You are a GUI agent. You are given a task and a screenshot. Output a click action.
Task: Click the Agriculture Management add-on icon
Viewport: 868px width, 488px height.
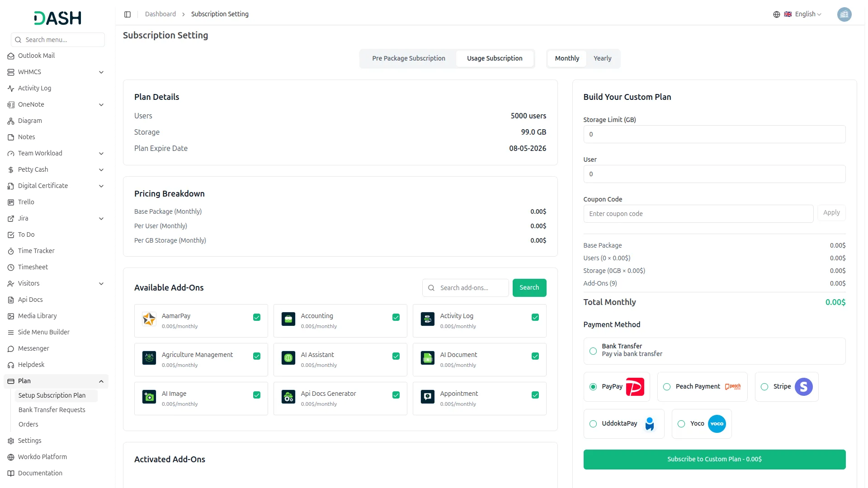coord(149,358)
